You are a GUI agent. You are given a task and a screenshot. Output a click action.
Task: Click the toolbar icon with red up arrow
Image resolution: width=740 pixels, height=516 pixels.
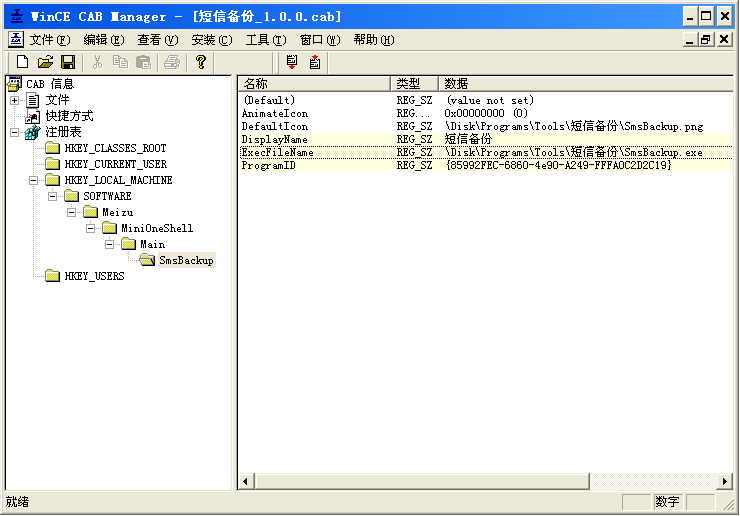coord(315,62)
